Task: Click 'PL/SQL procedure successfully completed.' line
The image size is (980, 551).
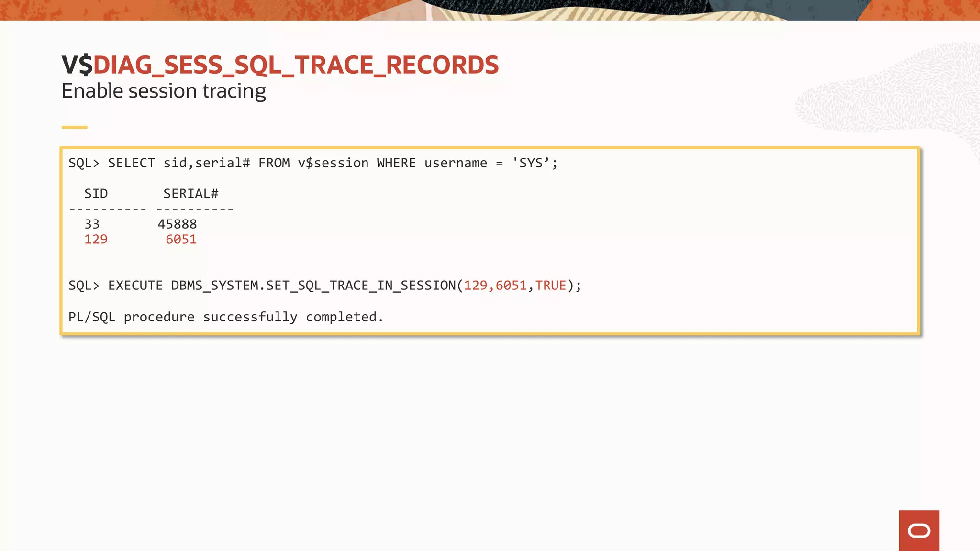Action: (x=226, y=317)
